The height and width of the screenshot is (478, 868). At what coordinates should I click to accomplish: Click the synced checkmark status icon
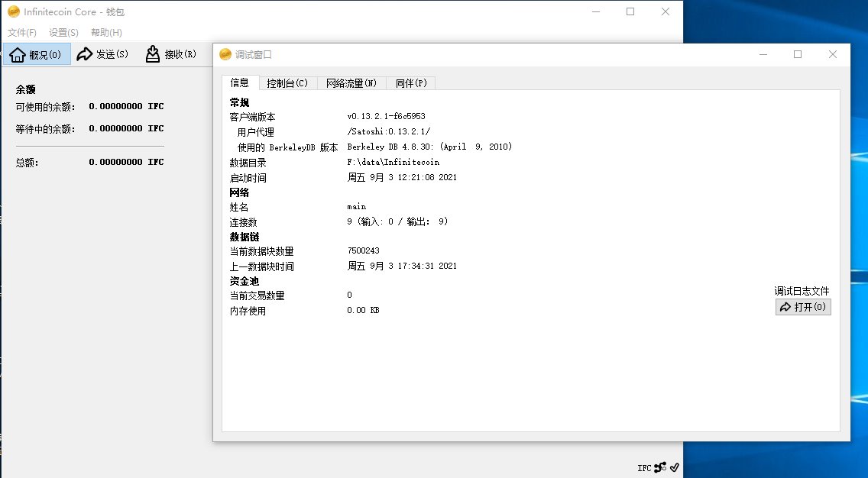674,467
